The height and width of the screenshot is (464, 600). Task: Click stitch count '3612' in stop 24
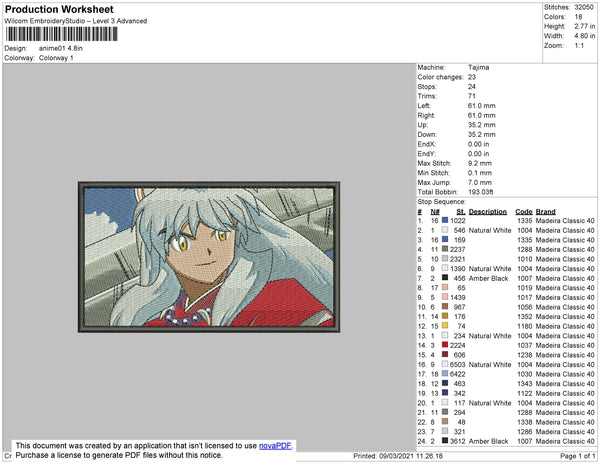coord(458,441)
